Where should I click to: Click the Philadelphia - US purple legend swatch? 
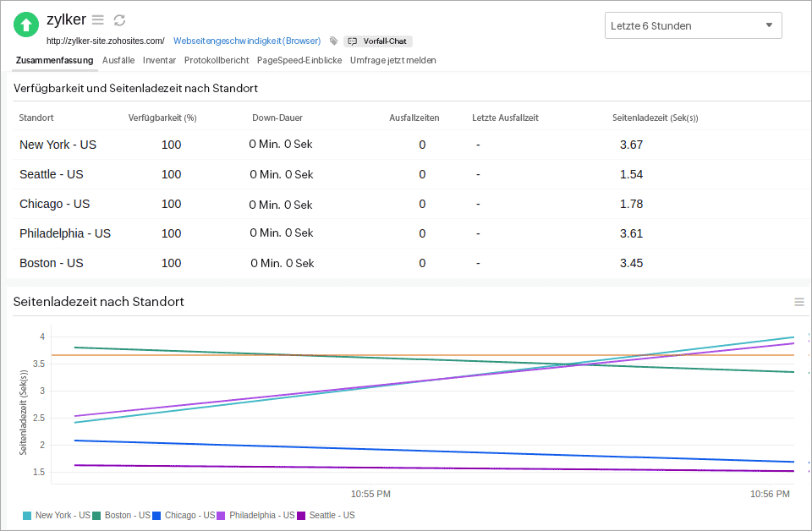click(222, 515)
